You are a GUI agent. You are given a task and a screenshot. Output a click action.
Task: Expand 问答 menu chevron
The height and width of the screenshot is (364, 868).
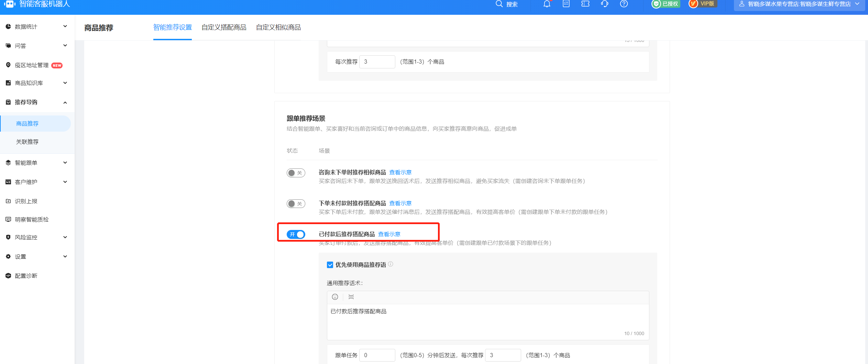coord(65,45)
